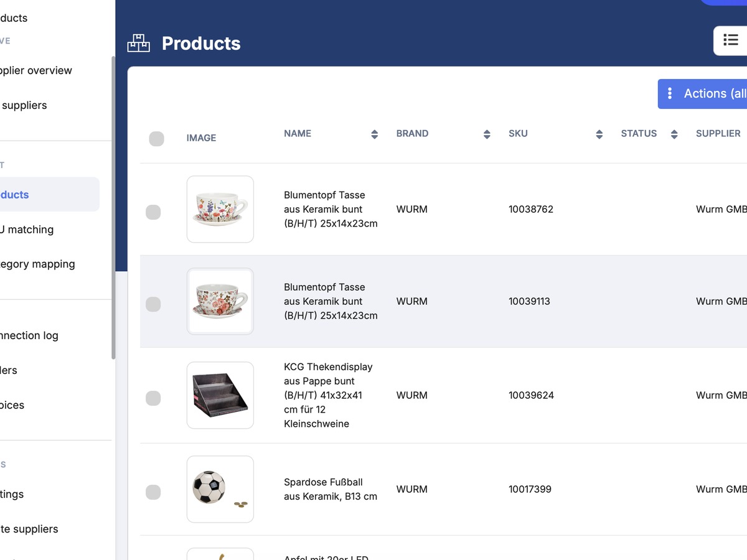The image size is (747, 560).
Task: Open thumbnail of SKU 10038762 flower cup
Action: [220, 209]
